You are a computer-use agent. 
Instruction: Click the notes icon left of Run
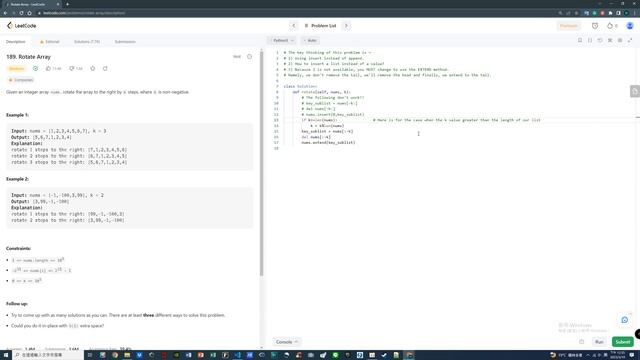click(x=582, y=342)
